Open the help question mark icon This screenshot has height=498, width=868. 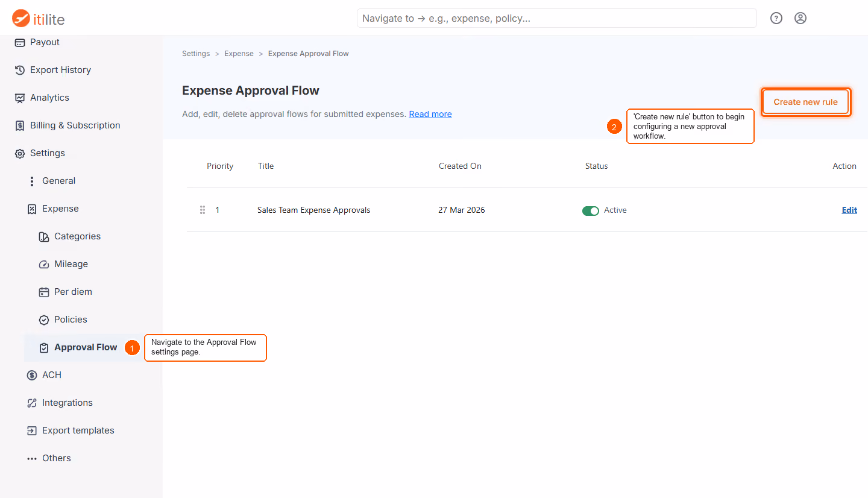(x=776, y=18)
